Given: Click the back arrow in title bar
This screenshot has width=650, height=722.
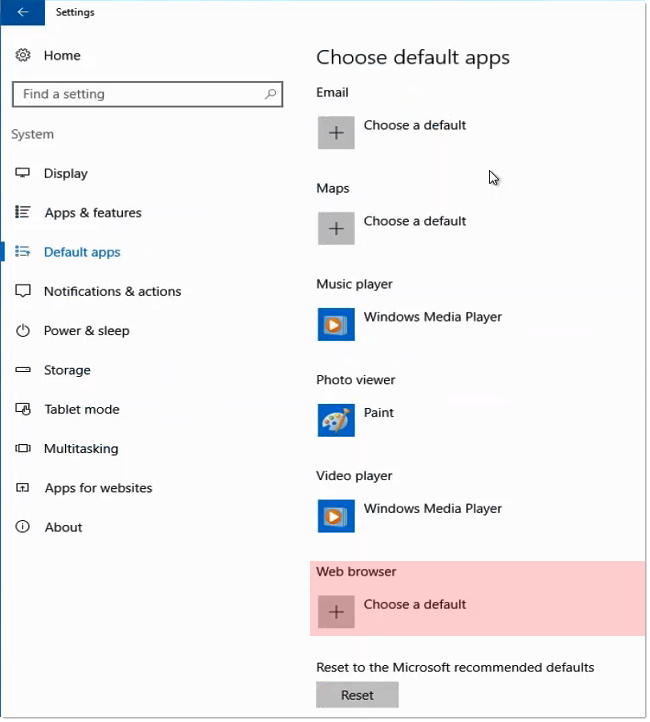Looking at the screenshot, I should click(x=23, y=13).
